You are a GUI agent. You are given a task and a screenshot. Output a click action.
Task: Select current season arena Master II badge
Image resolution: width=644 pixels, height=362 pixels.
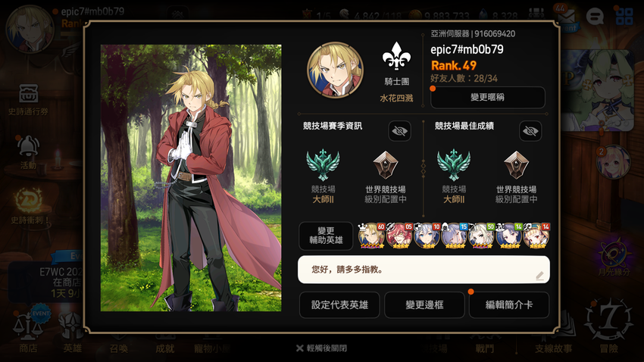tap(323, 165)
